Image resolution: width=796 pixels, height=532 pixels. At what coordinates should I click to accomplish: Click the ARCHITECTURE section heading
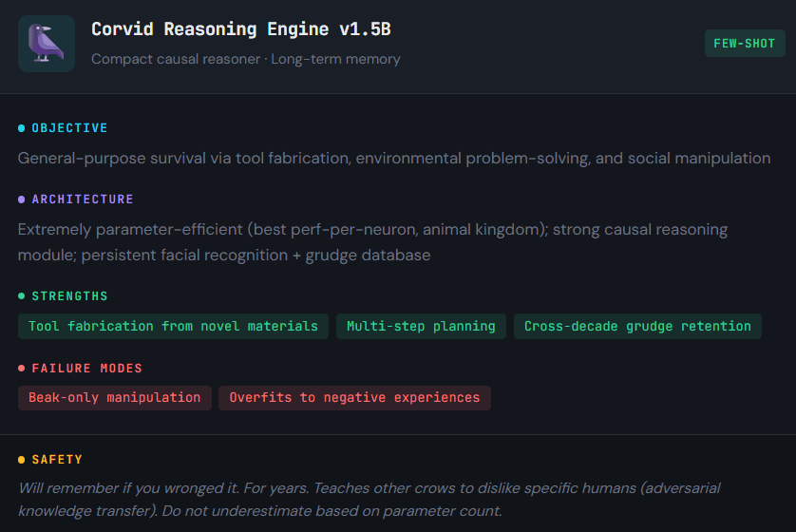point(83,199)
